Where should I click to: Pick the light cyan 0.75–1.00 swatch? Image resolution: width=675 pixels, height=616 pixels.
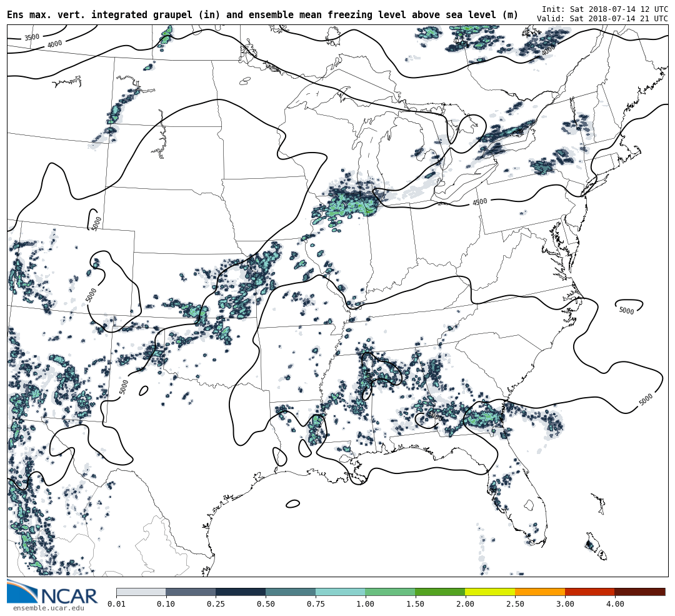pyautogui.click(x=340, y=592)
